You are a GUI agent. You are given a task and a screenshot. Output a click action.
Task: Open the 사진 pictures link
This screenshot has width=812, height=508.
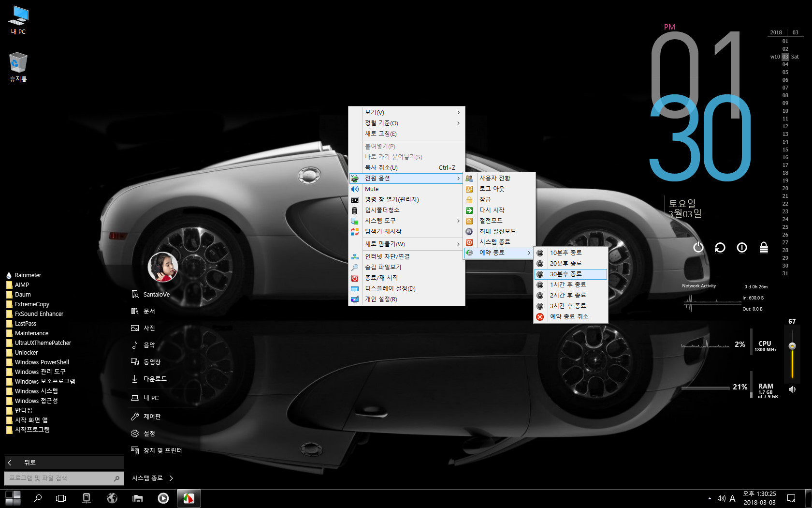(144, 328)
